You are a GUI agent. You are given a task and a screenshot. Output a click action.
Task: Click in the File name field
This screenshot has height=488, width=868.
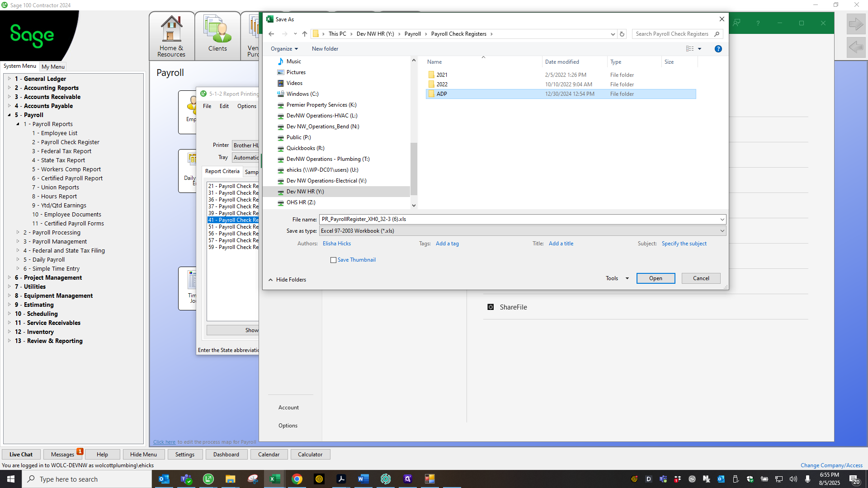[518, 220]
